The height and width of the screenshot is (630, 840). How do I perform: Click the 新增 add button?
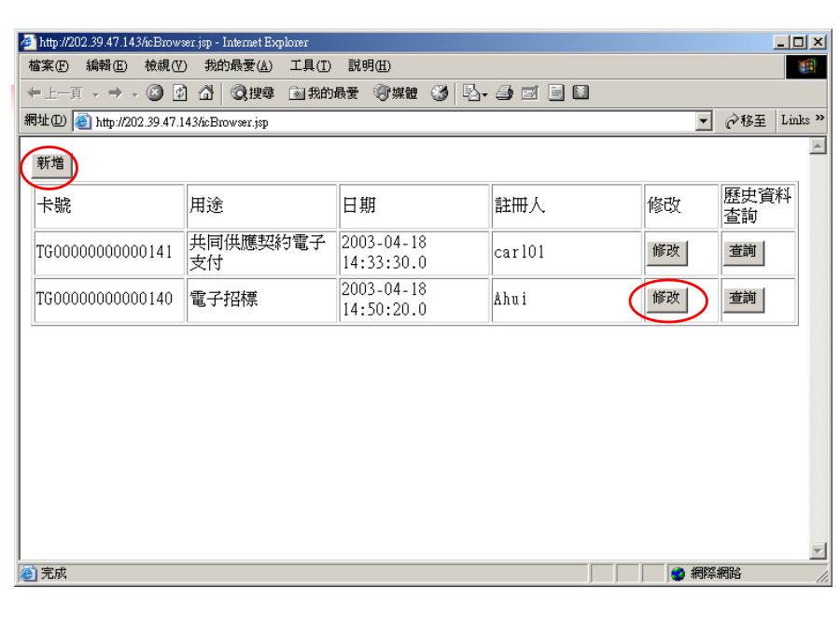[51, 163]
